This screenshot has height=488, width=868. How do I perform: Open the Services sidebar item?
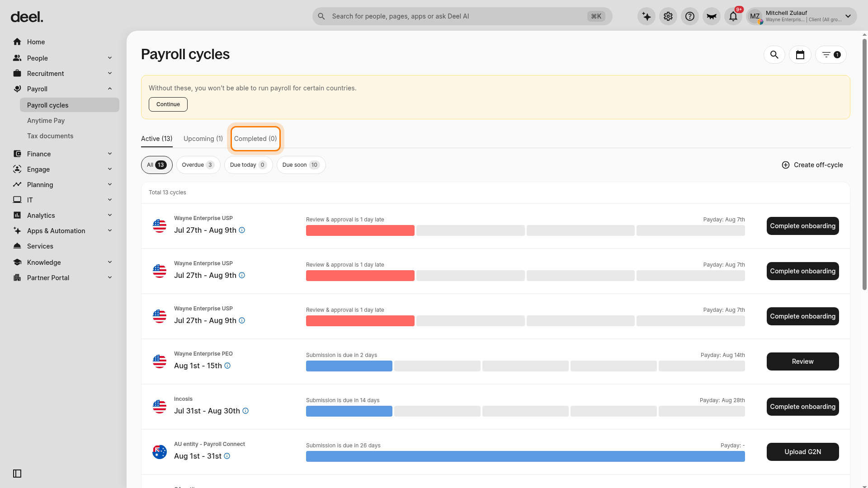[x=40, y=246]
